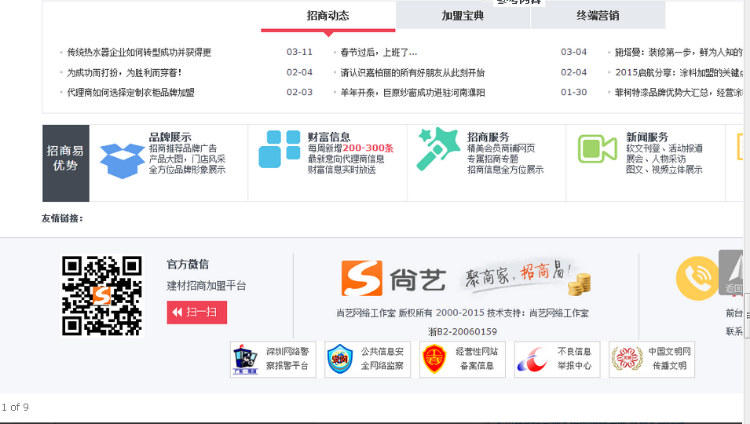Click the 1 of 9 page indicator
750x424 pixels.
(15, 407)
